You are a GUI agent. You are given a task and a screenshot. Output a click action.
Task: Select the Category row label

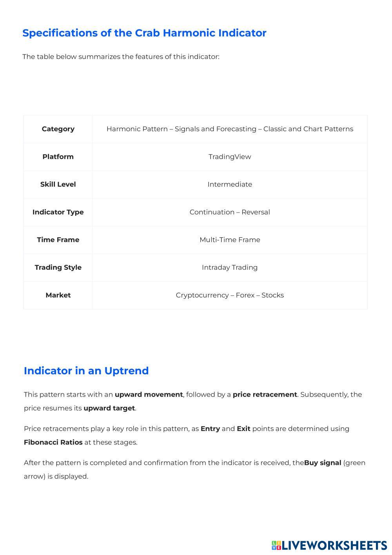click(x=58, y=129)
